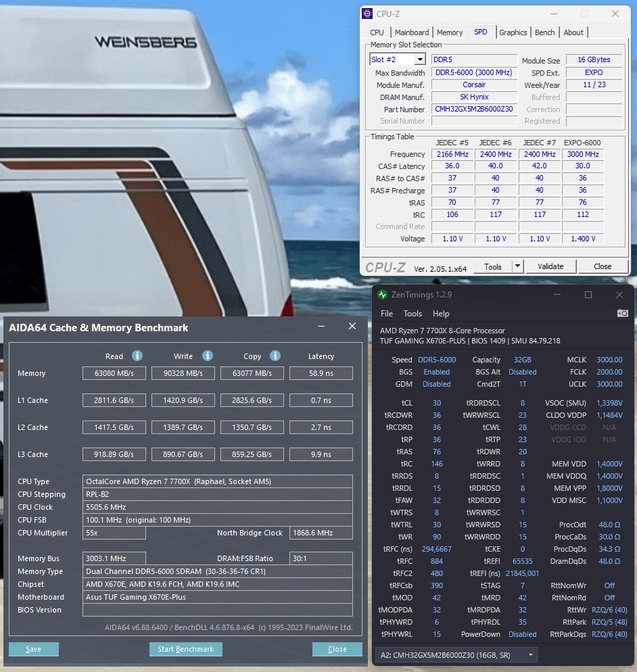The image size is (637, 672).
Task: Click the Module Manuf. Corsair field
Action: [474, 85]
